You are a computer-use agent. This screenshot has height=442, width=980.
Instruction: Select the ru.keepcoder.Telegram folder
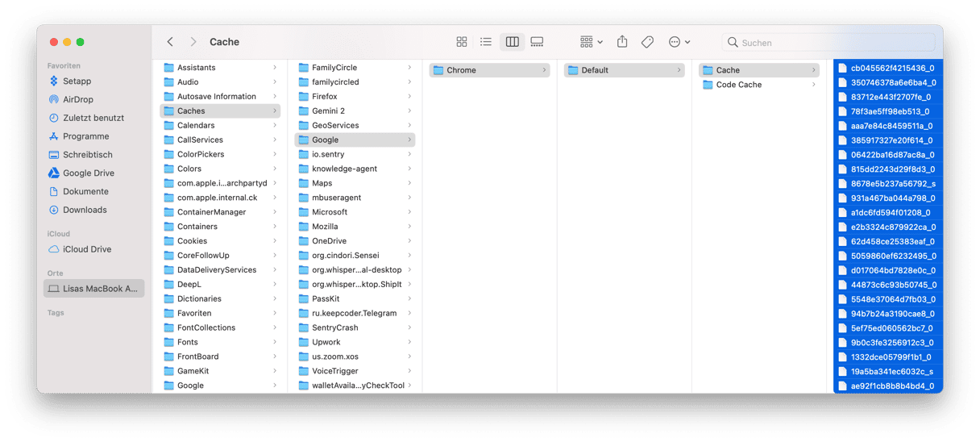355,313
